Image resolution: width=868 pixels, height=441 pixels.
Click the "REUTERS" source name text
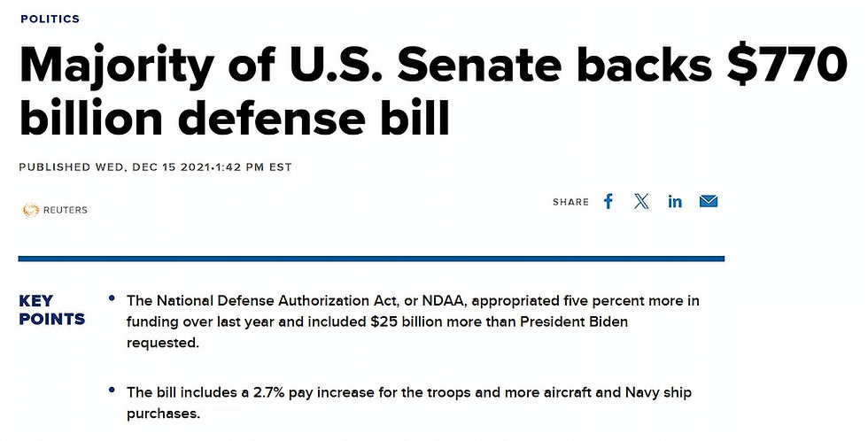(x=66, y=210)
